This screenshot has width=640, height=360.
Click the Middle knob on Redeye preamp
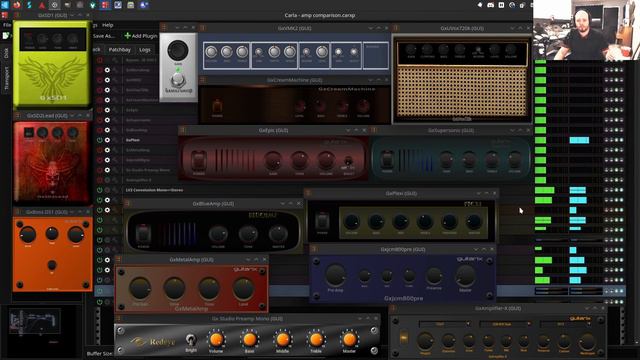282,339
